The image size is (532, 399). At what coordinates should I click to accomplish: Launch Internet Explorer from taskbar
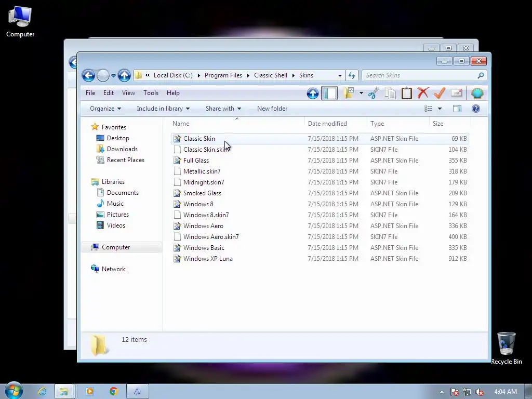(x=42, y=391)
